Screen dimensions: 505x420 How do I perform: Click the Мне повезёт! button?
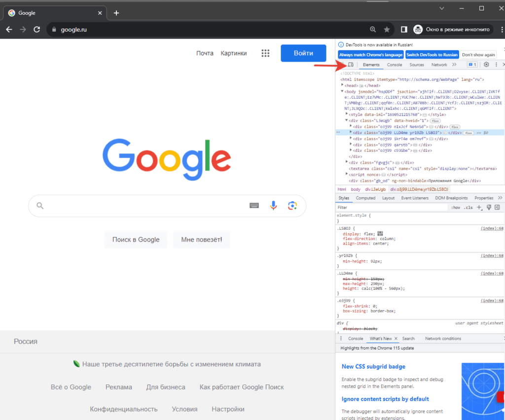tap(201, 240)
